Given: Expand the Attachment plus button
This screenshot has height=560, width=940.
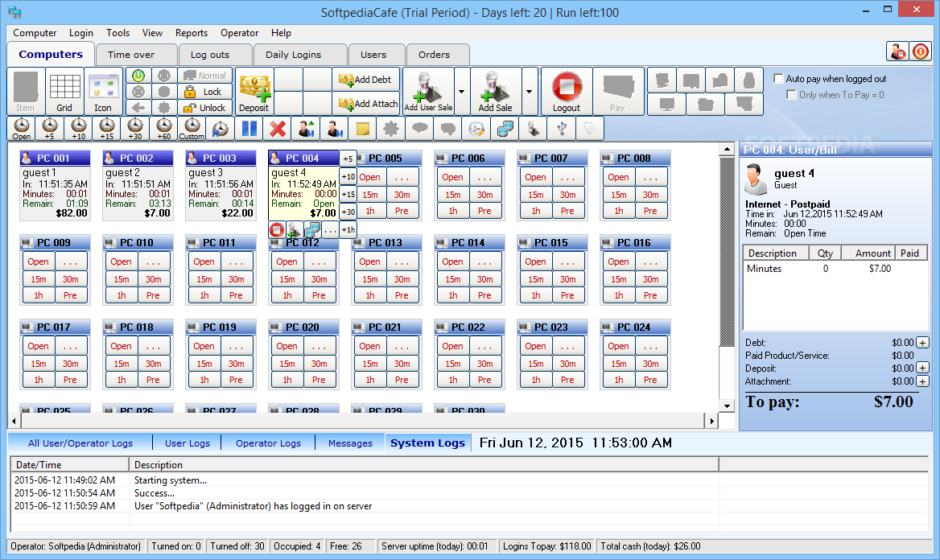Looking at the screenshot, I should (x=922, y=381).
